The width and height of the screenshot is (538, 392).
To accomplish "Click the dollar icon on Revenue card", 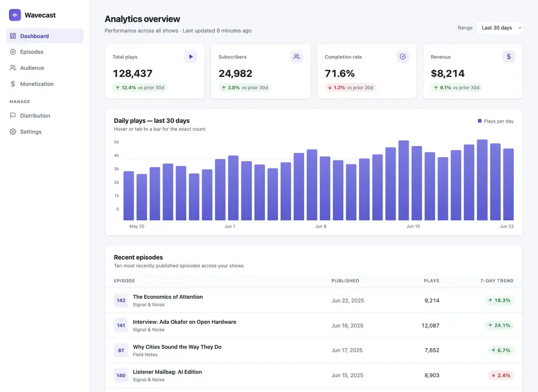I will click(509, 57).
